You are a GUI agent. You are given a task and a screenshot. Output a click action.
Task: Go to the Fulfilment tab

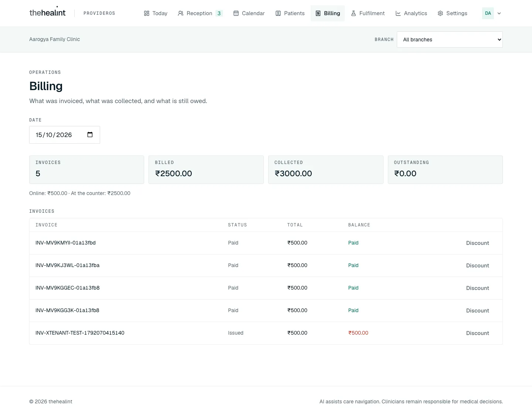[368, 13]
